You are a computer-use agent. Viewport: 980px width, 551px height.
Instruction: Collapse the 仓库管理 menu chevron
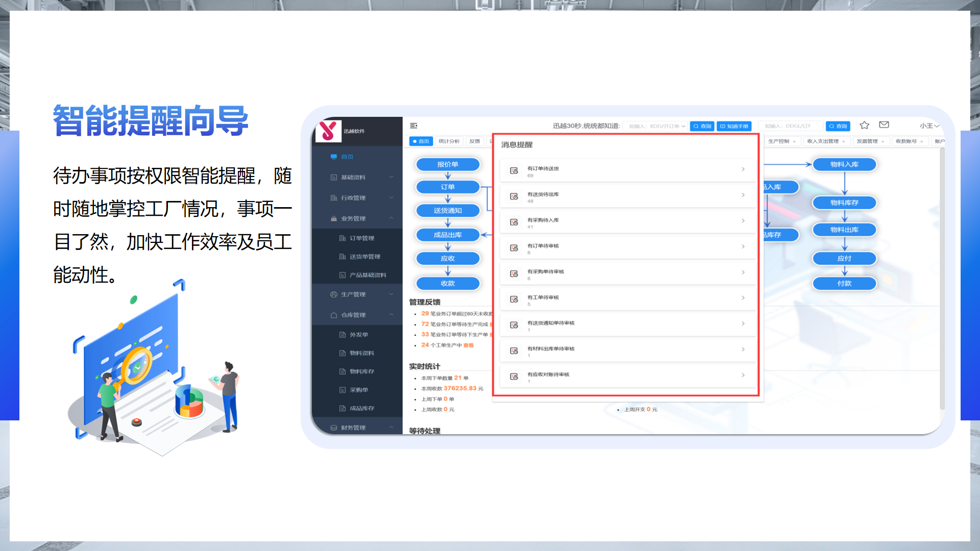pyautogui.click(x=391, y=315)
